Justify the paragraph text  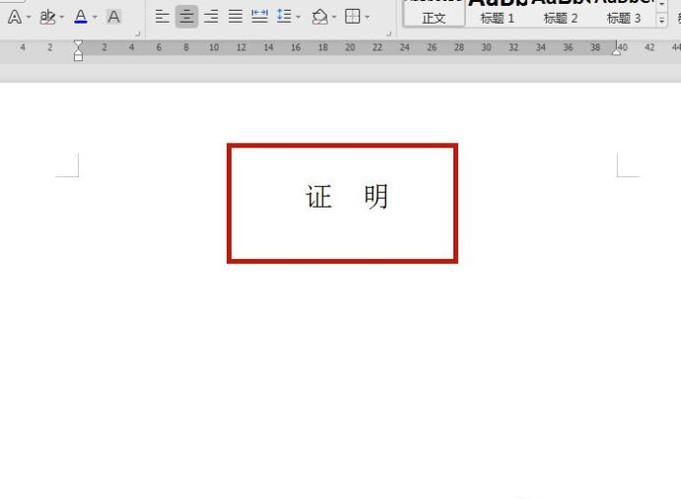pos(235,17)
